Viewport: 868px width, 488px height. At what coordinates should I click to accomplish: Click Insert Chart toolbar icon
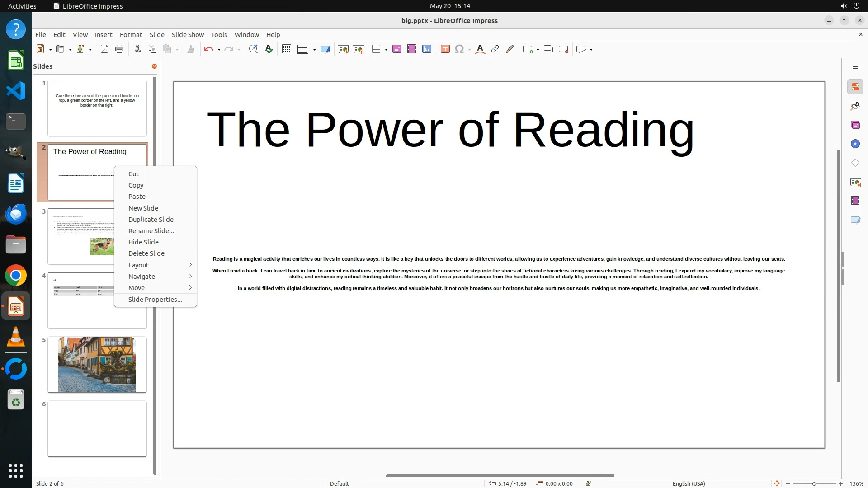pos(427,49)
